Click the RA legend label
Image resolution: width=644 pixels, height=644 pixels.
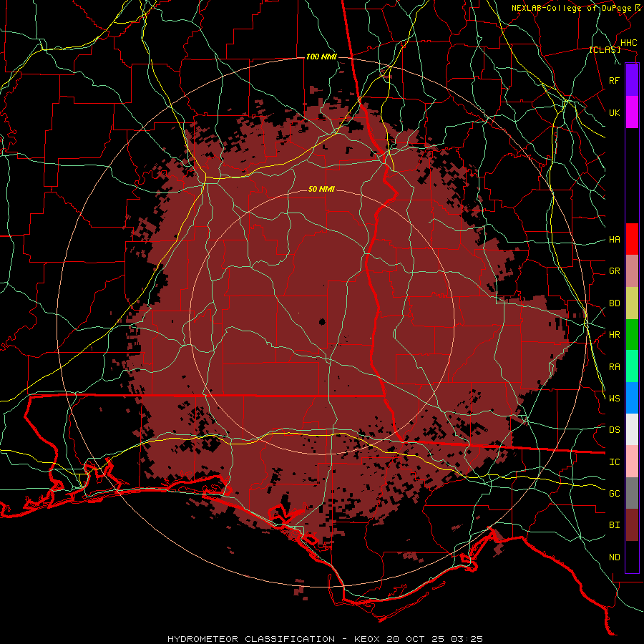(x=615, y=367)
